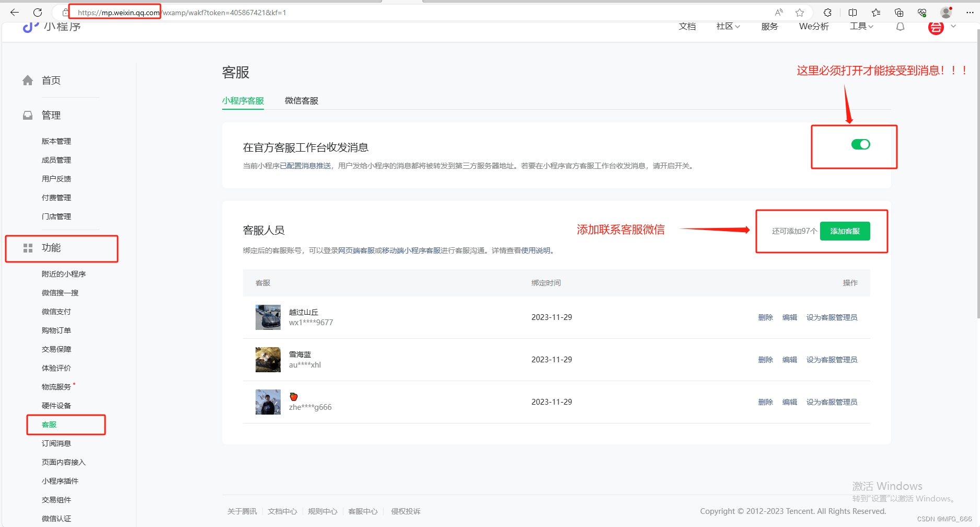
Task: Click the 管理 inbox icon
Action: [x=28, y=115]
